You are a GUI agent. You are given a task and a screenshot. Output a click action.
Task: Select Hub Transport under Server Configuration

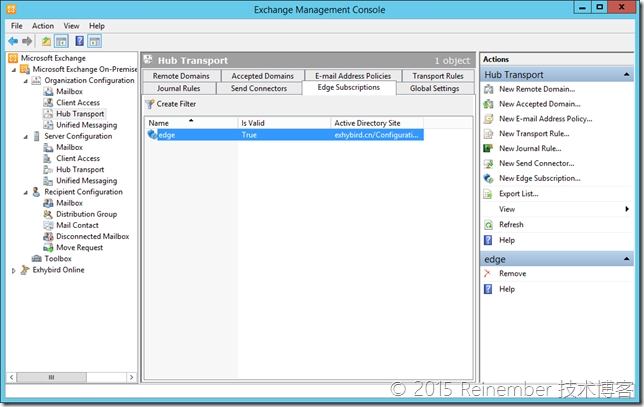80,170
